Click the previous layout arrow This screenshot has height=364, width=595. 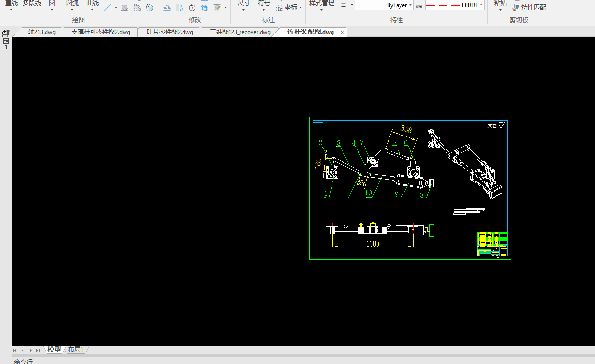coord(23,350)
